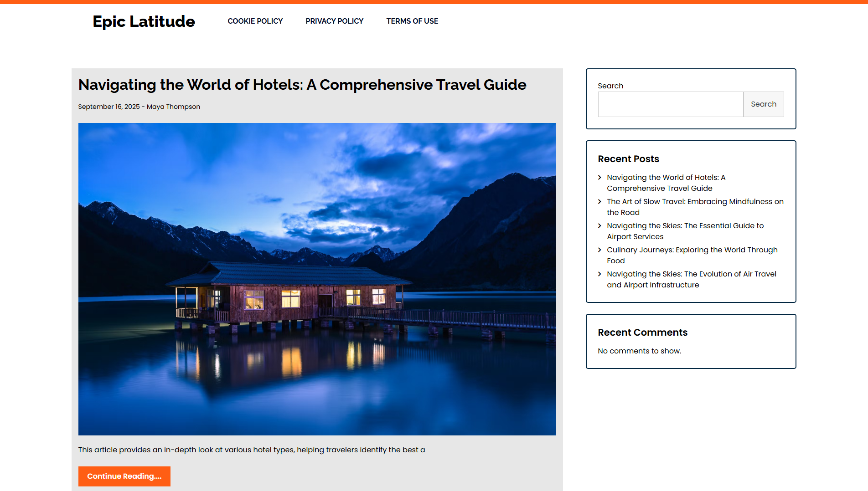View author Maya Thompson's posts

[x=173, y=107]
